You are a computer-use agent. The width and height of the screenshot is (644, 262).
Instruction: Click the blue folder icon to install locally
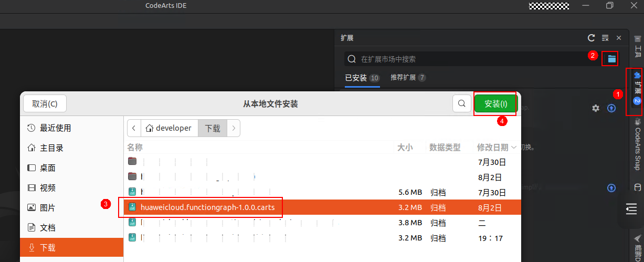click(x=612, y=59)
